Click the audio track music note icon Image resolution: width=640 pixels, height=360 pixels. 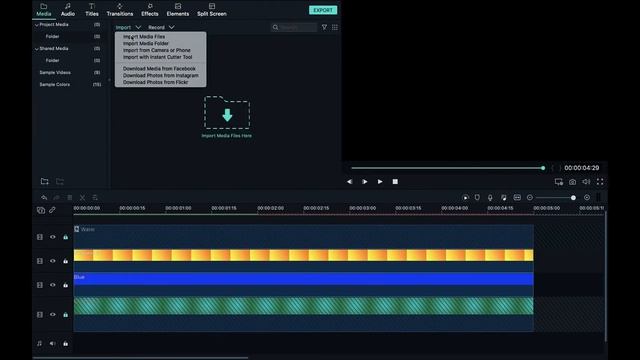40,344
